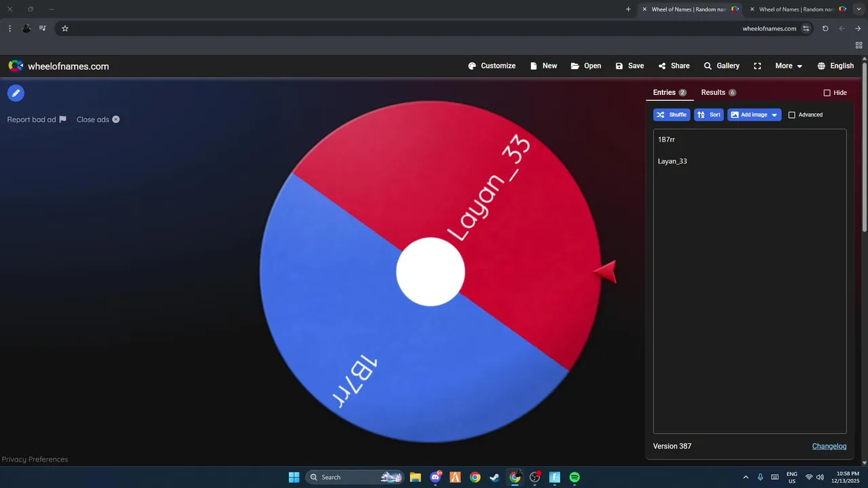This screenshot has width=868, height=488.
Task: Open the Windows Start menu
Action: click(294, 477)
